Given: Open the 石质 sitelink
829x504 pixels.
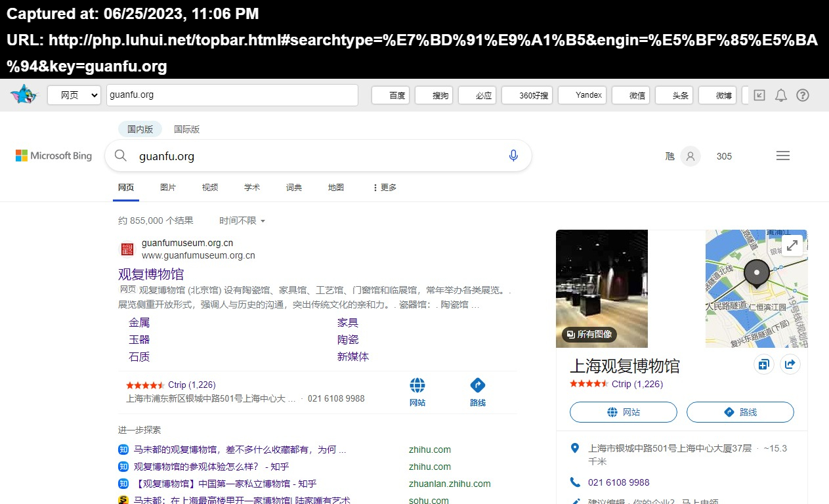Looking at the screenshot, I should tap(139, 357).
